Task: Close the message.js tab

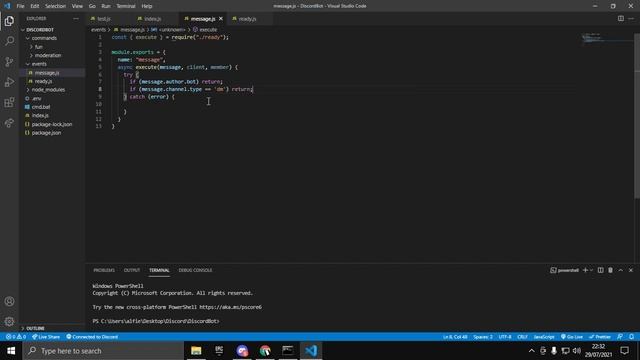Action: coord(221,19)
